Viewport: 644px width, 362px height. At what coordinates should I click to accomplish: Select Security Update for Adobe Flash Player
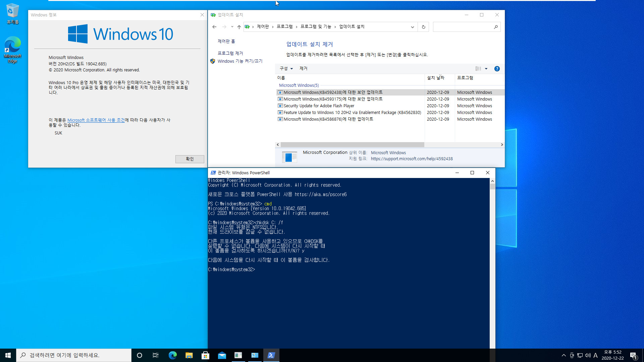[390, 106]
